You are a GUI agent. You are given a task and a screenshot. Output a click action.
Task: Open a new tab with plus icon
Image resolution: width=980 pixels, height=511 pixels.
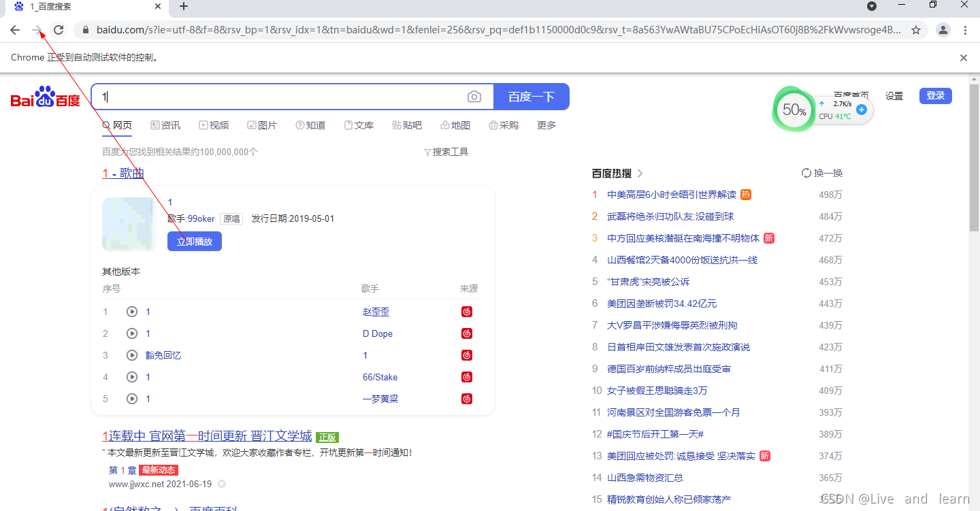pos(184,7)
